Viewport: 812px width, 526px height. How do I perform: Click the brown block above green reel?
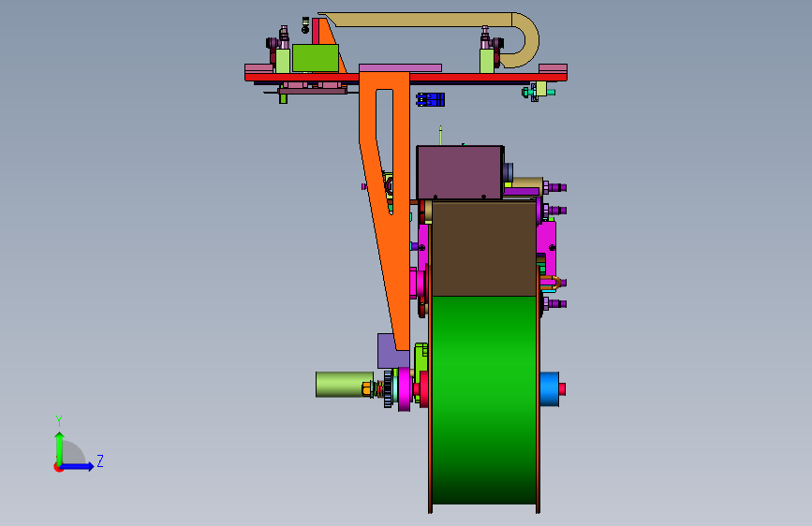[x=483, y=249]
